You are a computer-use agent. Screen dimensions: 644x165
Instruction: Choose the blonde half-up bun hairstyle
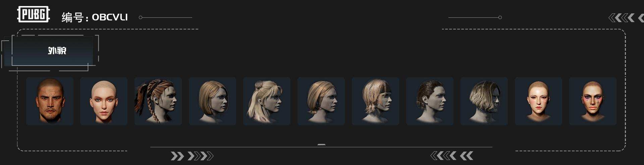[267, 101]
